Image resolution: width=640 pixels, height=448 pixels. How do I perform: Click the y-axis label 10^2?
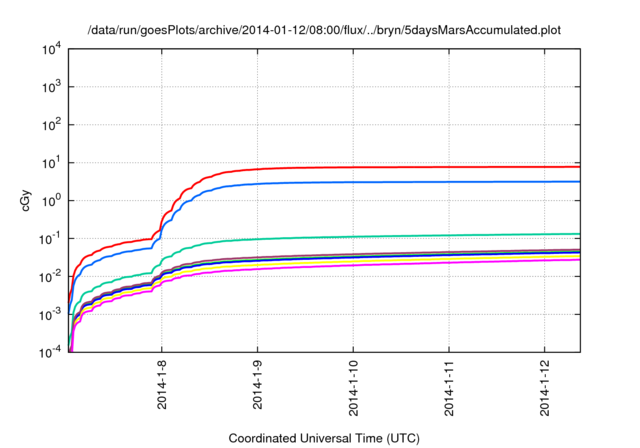(52, 125)
